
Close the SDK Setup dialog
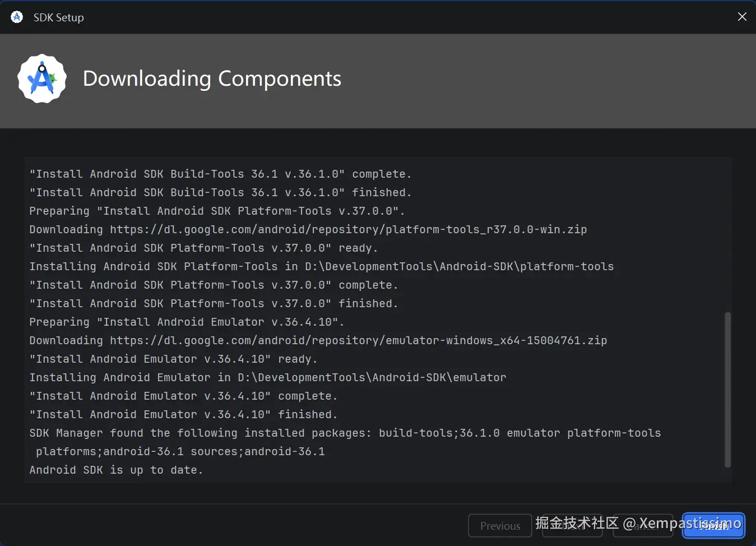[742, 17]
